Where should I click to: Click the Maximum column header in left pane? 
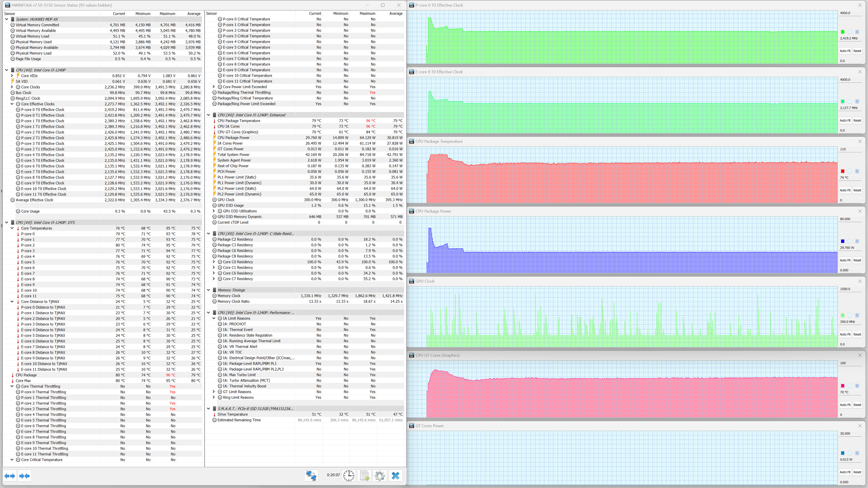click(167, 14)
